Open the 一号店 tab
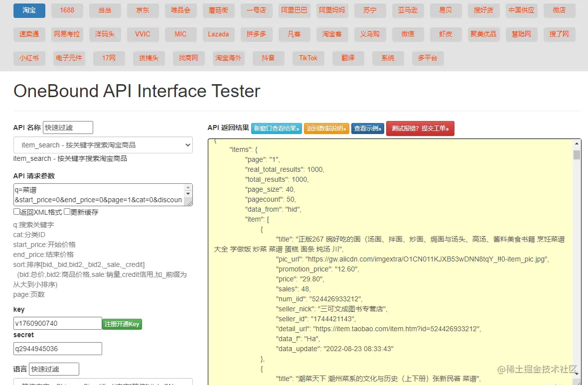 [257, 10]
